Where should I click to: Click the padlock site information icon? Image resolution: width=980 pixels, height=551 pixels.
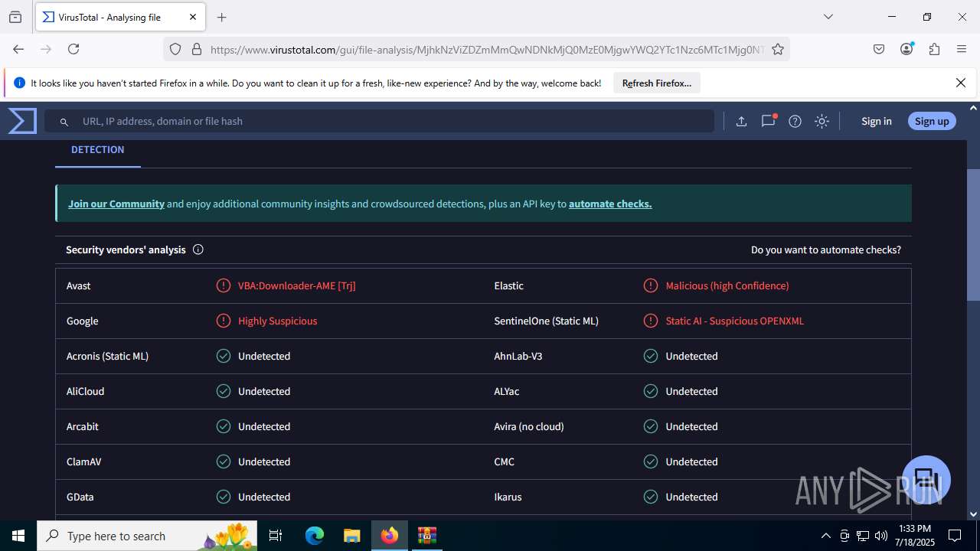click(197, 49)
